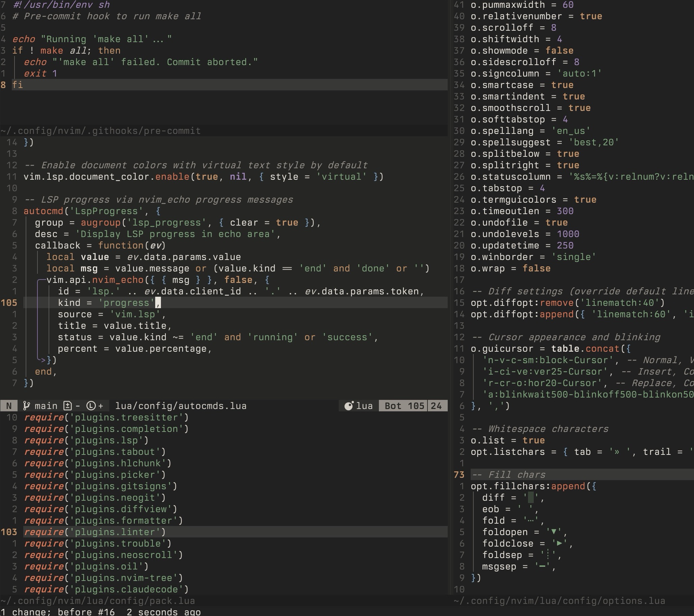Click the o.guicursor table.concat opening line

coord(550,349)
